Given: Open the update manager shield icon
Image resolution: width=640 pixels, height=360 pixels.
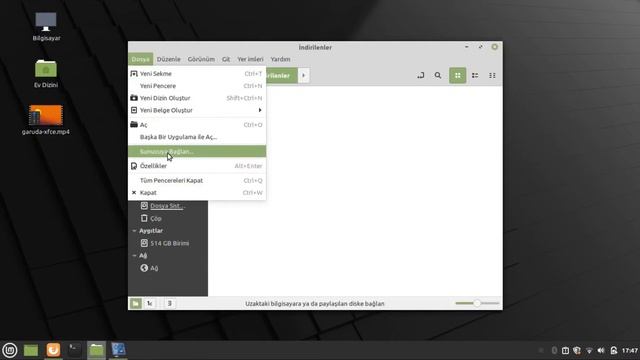Looking at the screenshot, I should click(x=577, y=350).
